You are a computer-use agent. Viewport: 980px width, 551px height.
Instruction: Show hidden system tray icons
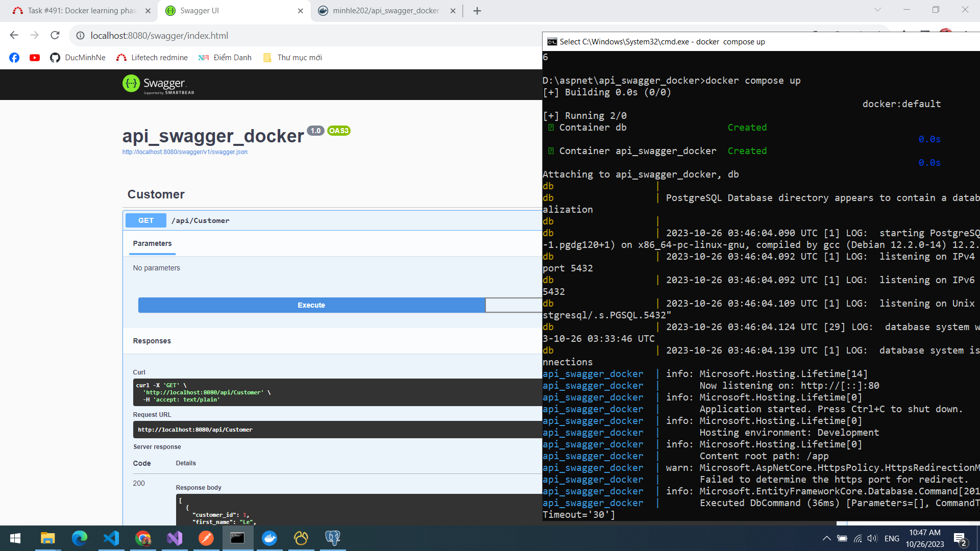[x=826, y=538]
